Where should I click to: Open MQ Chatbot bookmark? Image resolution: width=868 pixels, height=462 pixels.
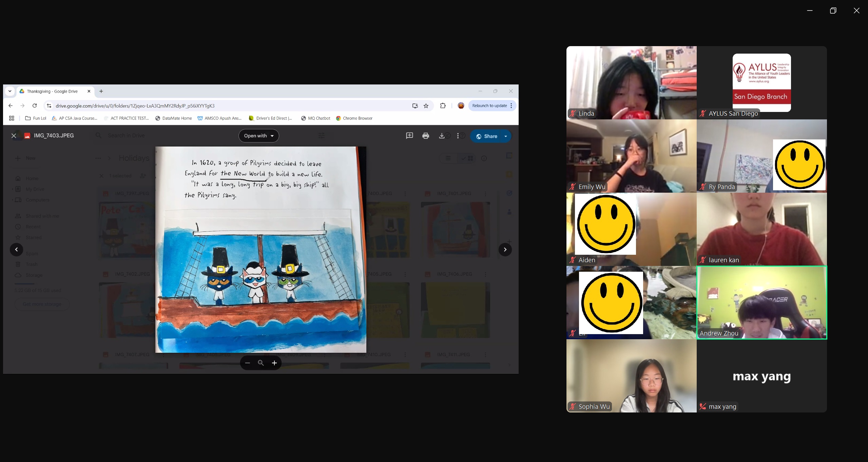click(x=316, y=118)
